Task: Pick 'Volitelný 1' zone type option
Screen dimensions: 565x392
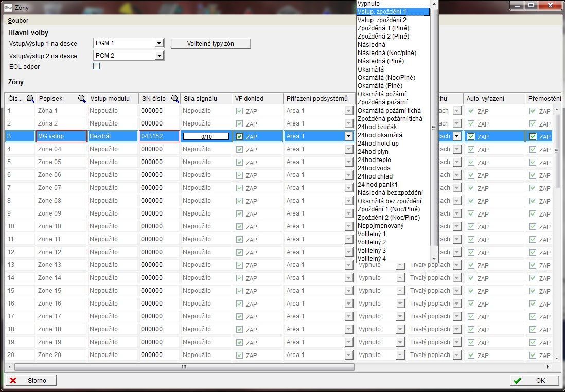Action: point(372,234)
